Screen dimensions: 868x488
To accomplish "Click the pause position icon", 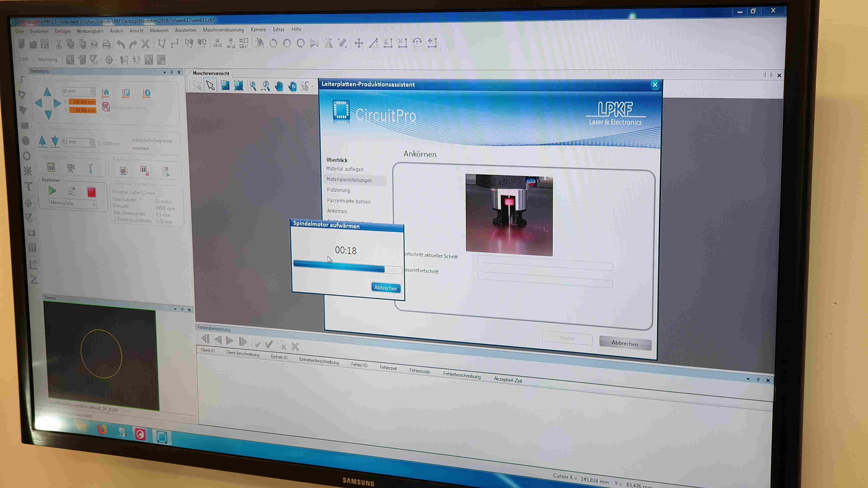I will (x=126, y=93).
